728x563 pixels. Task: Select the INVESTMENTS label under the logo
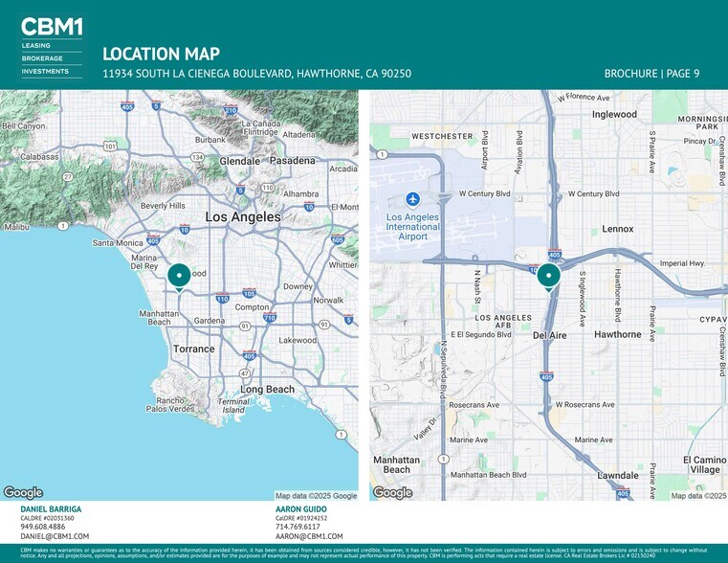click(45, 71)
